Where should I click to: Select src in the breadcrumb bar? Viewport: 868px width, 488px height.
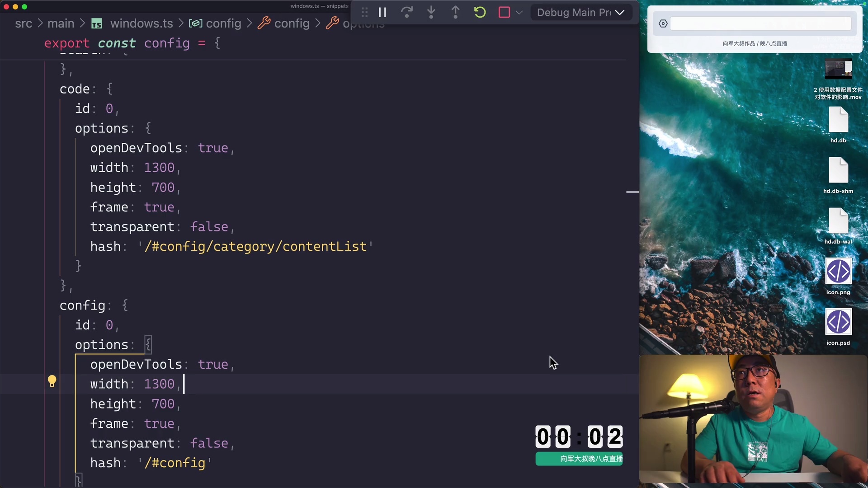tap(24, 23)
